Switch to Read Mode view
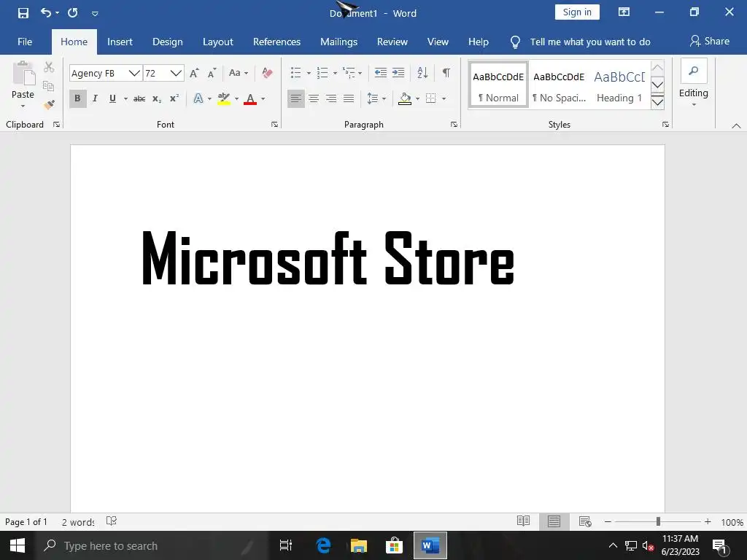747x560 pixels. tap(523, 521)
